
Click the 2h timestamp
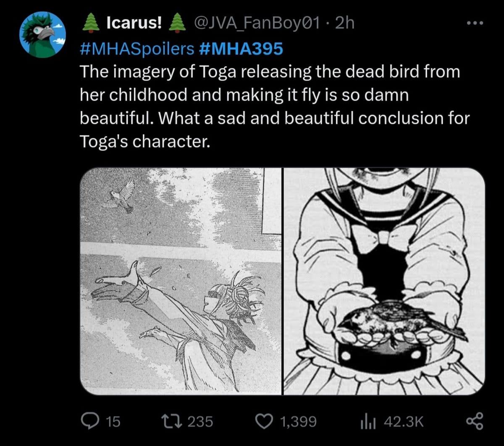(345, 23)
